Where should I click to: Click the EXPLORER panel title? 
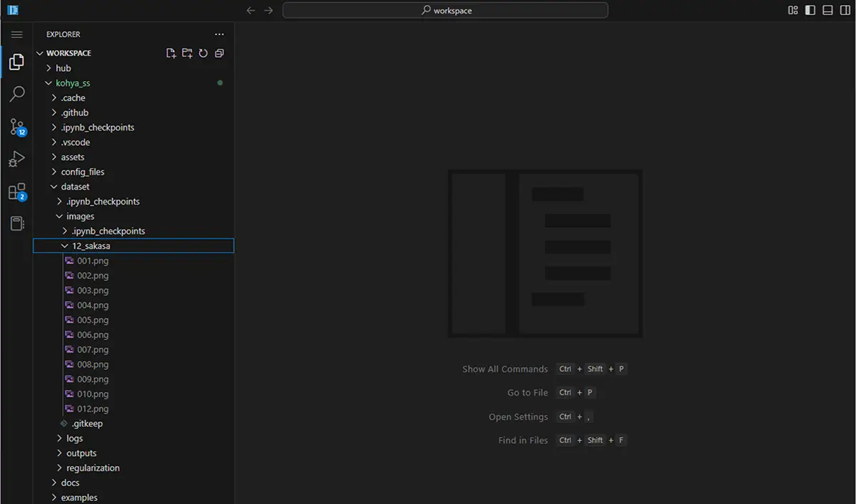coord(63,34)
